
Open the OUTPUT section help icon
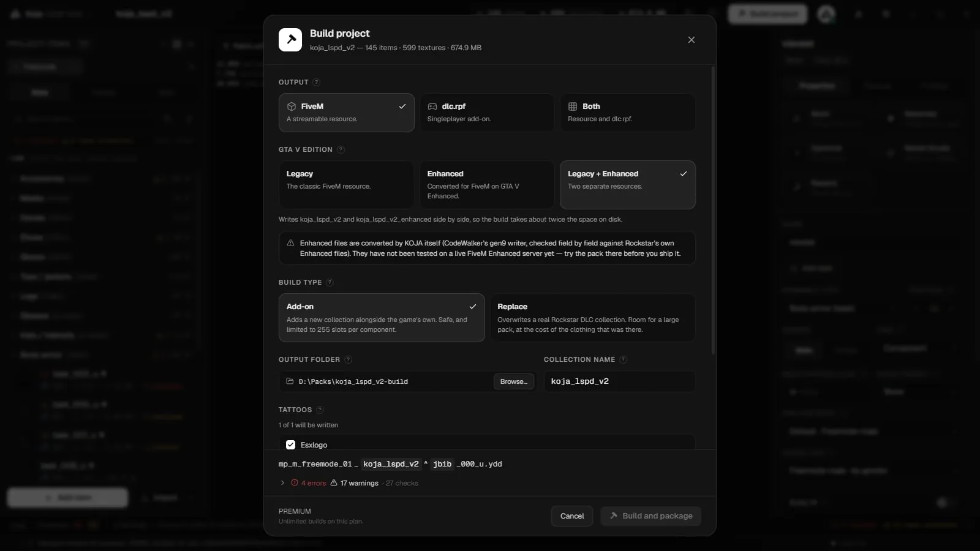pyautogui.click(x=316, y=82)
